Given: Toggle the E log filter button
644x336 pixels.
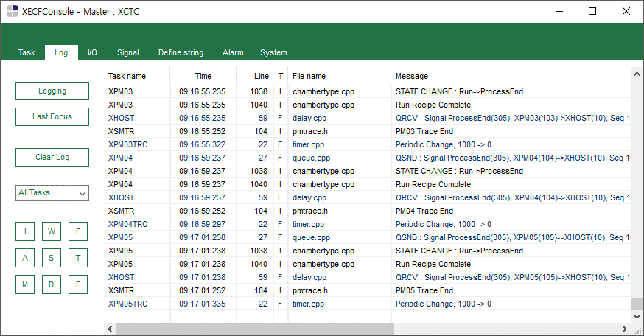Looking at the screenshot, I should pyautogui.click(x=78, y=231).
